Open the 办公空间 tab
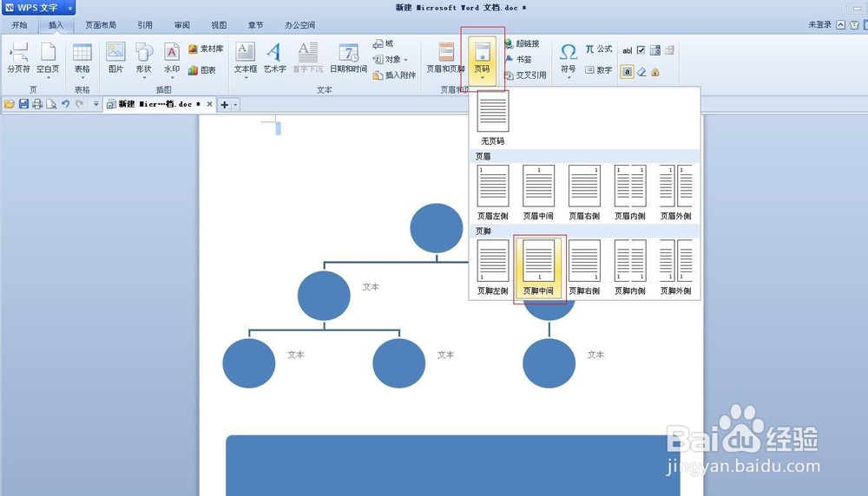868x496 pixels. coord(299,25)
